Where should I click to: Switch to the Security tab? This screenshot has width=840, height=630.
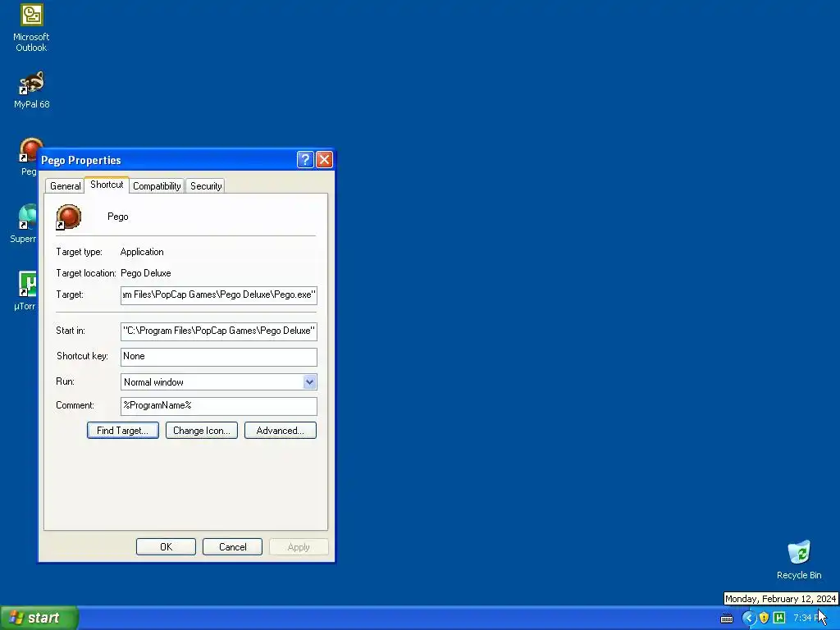206,186
